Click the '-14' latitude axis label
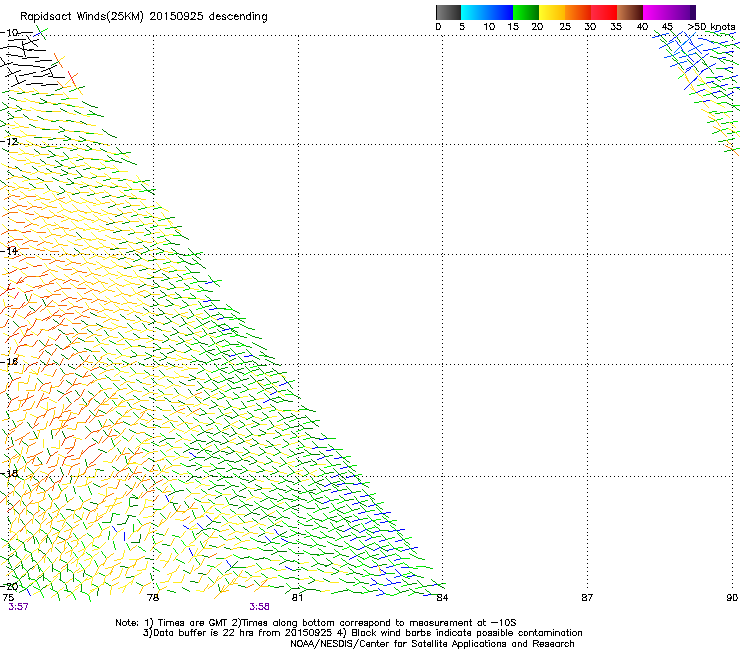 tap(9, 251)
